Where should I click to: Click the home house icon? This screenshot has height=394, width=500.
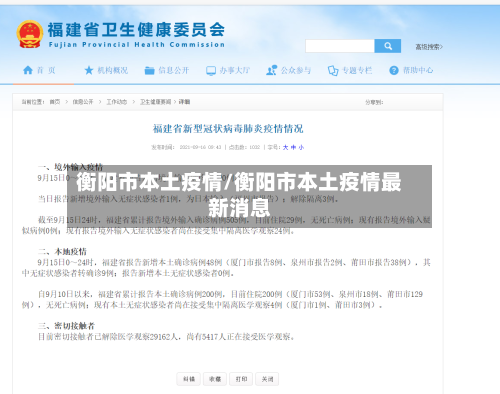pyautogui.click(x=28, y=70)
